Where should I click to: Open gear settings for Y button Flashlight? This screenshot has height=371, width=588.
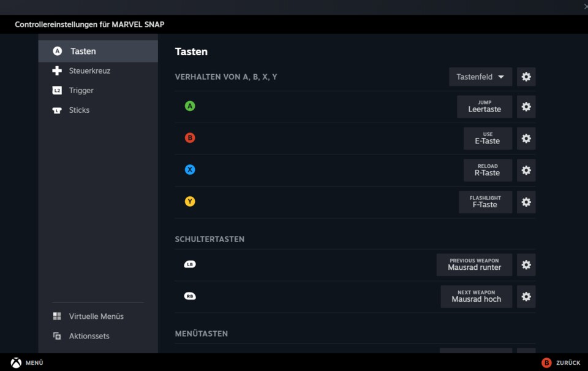pyautogui.click(x=526, y=202)
